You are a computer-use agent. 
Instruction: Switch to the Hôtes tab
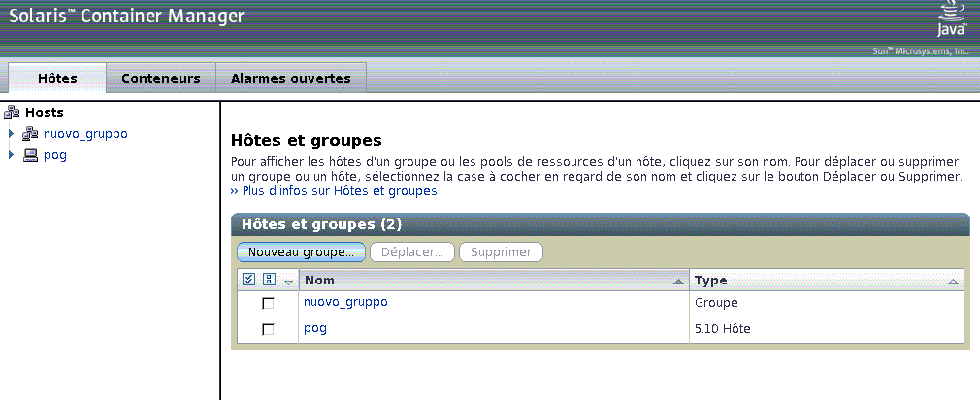tap(57, 78)
